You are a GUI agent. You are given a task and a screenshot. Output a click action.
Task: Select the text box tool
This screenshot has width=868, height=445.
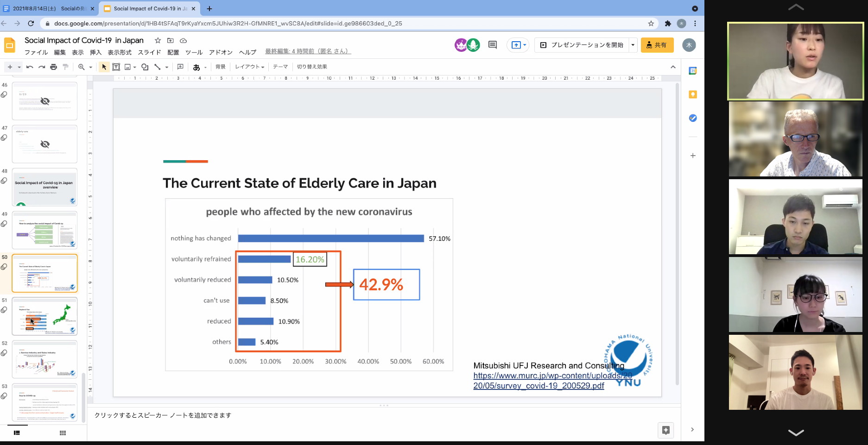click(x=116, y=67)
